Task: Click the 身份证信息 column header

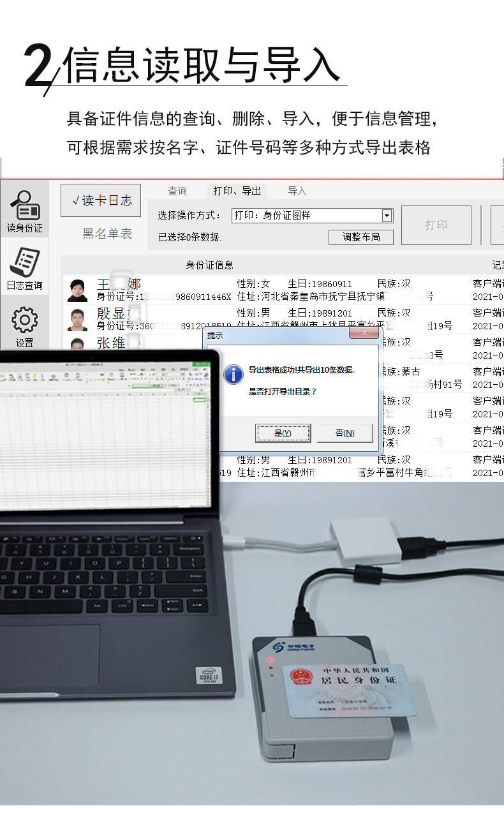Action: pyautogui.click(x=209, y=265)
